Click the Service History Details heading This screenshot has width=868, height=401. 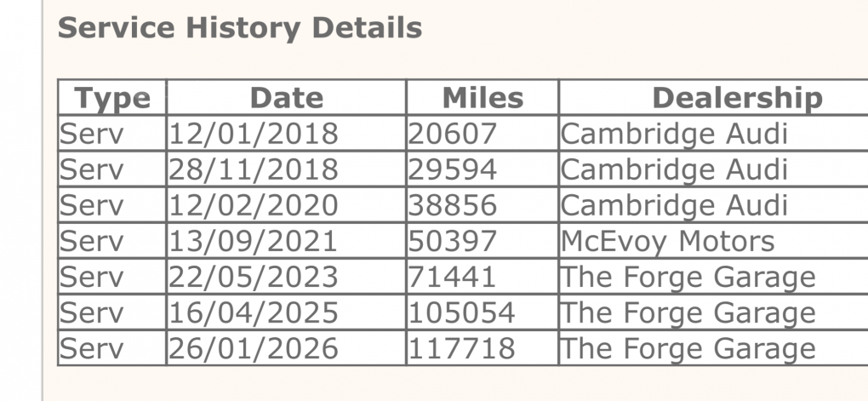coord(239,28)
